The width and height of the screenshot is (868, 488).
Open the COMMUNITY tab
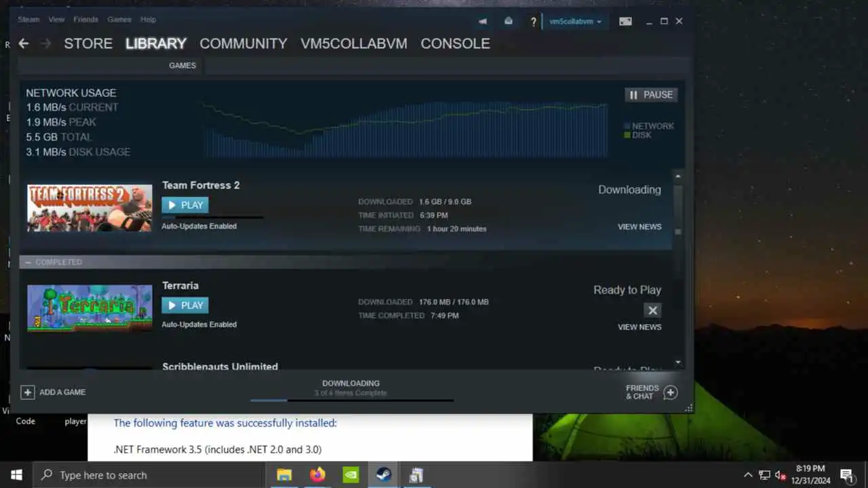point(243,43)
